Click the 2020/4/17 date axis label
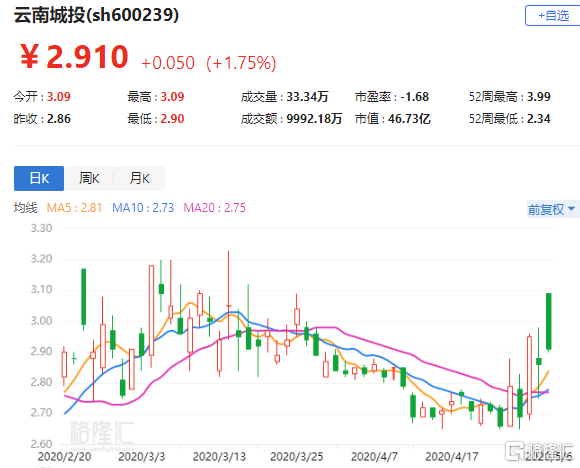This screenshot has height=468, width=580. click(452, 457)
